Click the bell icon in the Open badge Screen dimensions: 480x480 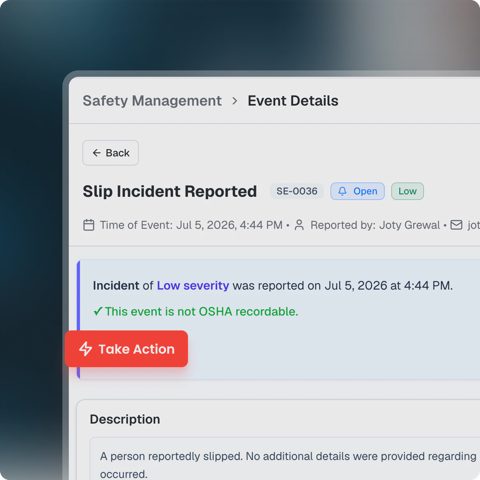(x=342, y=191)
